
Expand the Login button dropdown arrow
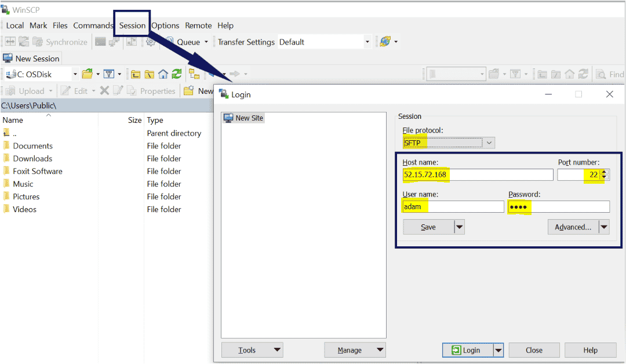[x=498, y=351]
